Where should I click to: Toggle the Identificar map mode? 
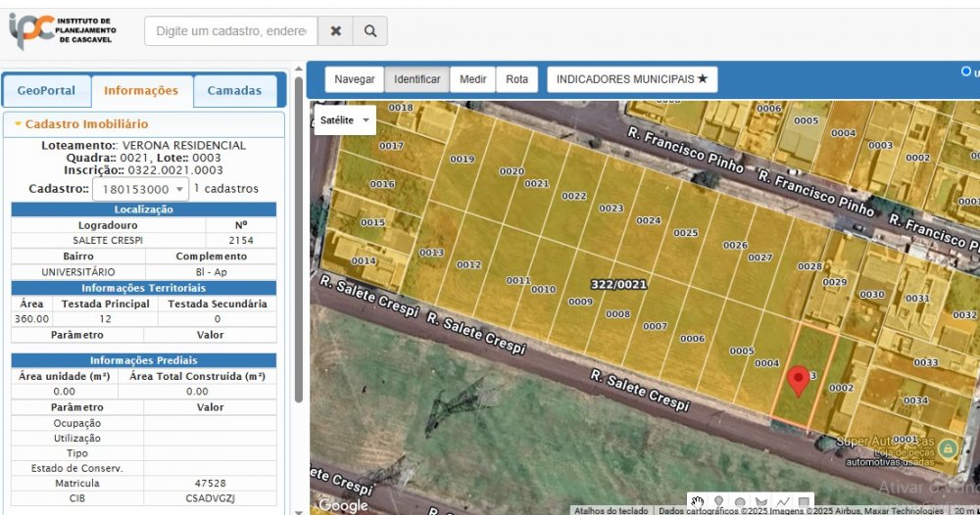[x=417, y=79]
